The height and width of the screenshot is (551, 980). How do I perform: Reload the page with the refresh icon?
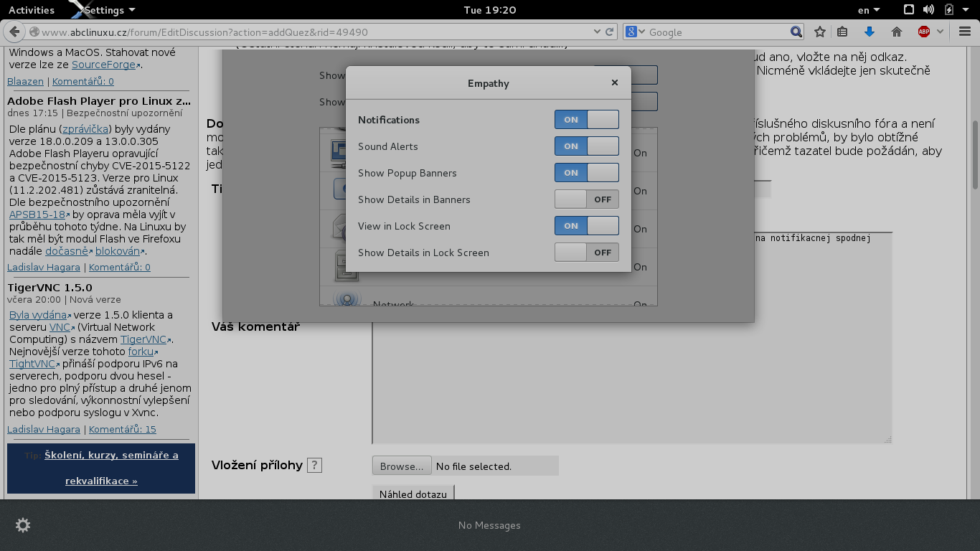[x=610, y=32]
